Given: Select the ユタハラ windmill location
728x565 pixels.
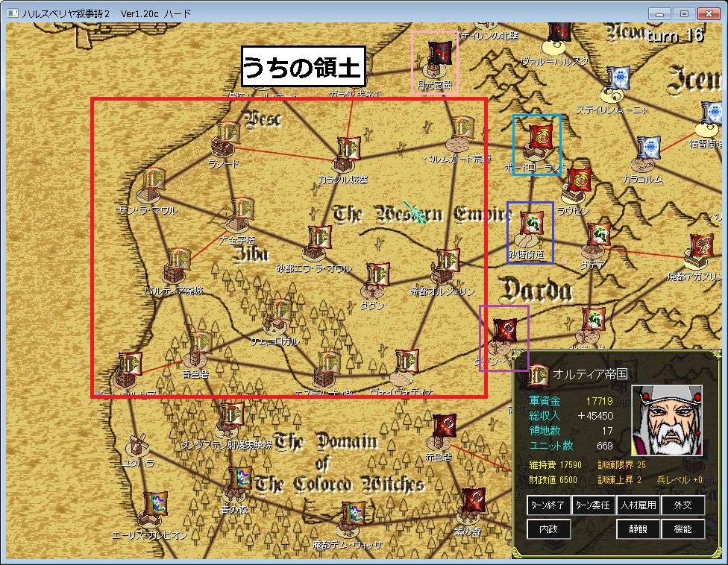Looking at the screenshot, I should click(x=138, y=444).
